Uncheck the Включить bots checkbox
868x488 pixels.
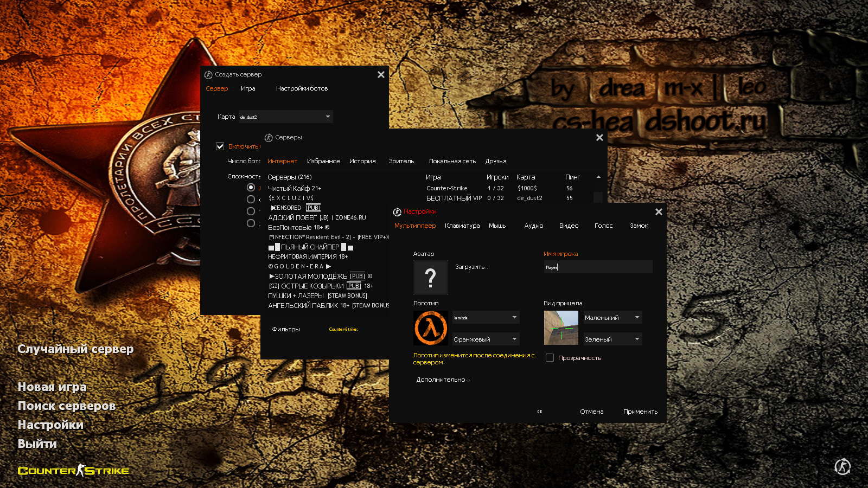coord(220,146)
